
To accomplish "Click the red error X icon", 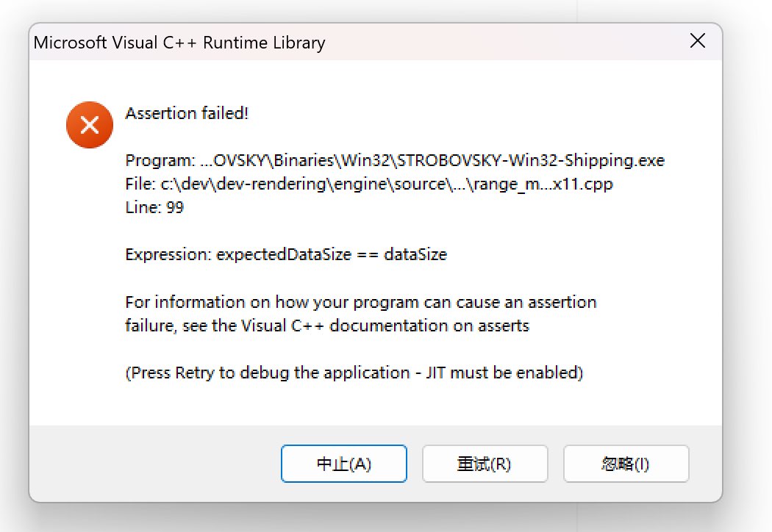I will pyautogui.click(x=90, y=125).
